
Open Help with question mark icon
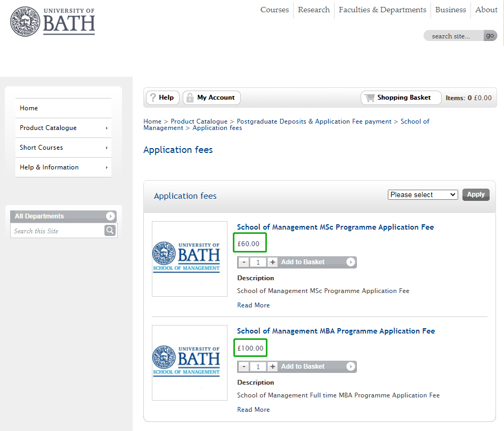click(162, 97)
